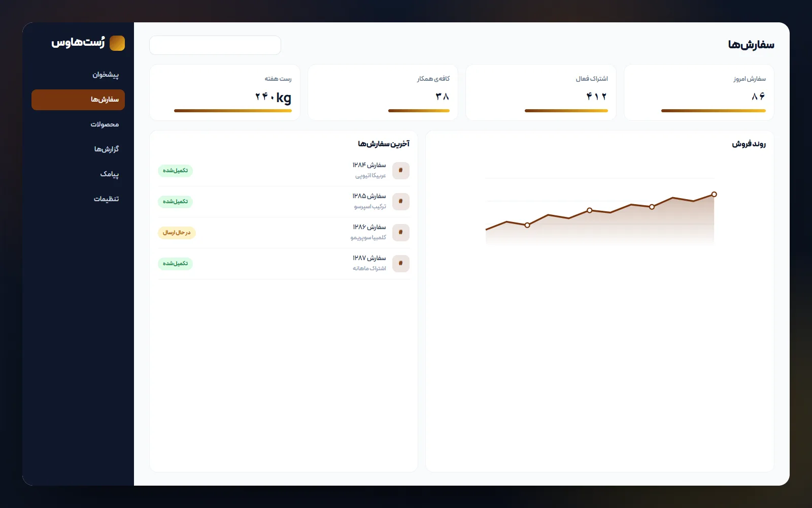Click the first data point on sales chart

(527, 225)
